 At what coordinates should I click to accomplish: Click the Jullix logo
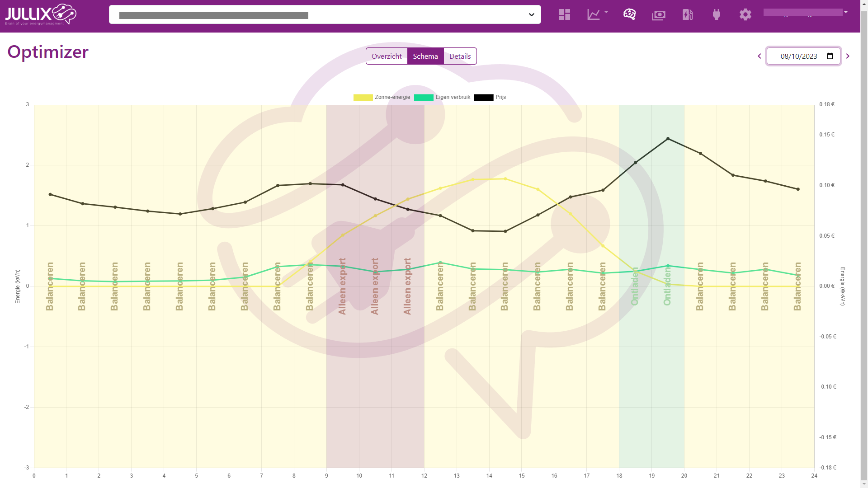pos(41,14)
